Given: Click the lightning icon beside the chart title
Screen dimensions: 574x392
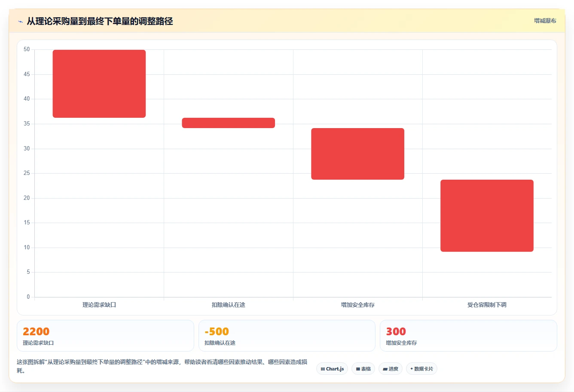Looking at the screenshot, I should pos(20,21).
